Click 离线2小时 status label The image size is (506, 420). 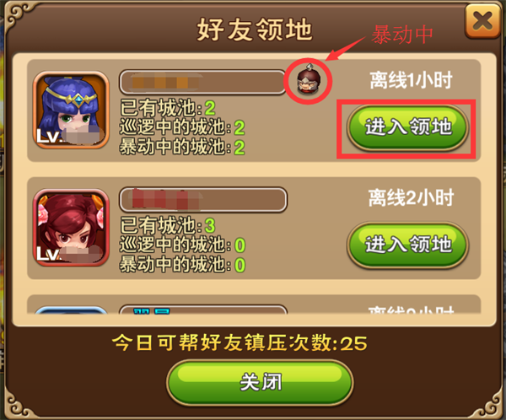click(411, 197)
